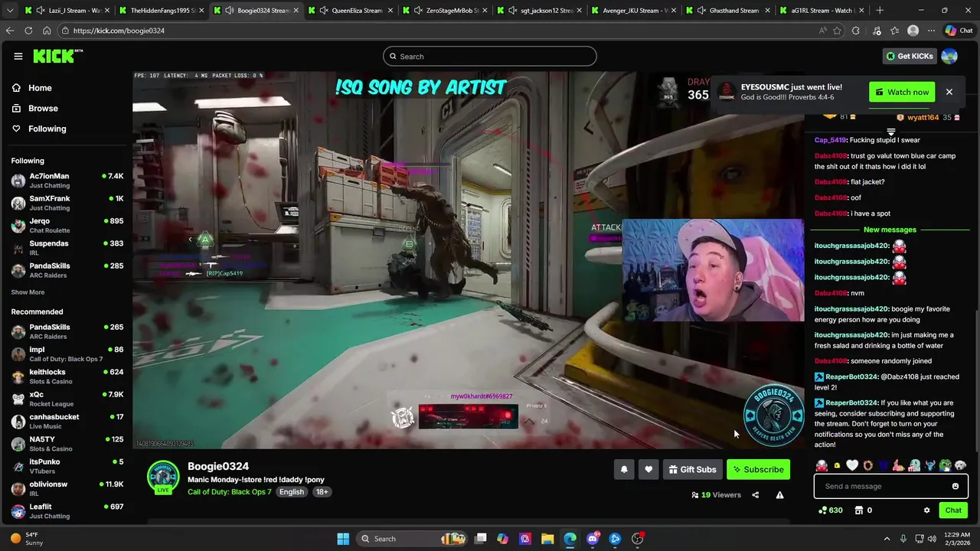Open the chat shop icon showing 0
The height and width of the screenshot is (551, 980).
[x=863, y=510]
